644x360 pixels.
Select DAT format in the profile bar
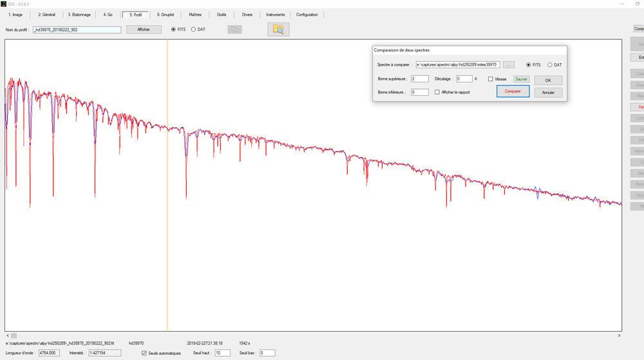[x=193, y=30]
